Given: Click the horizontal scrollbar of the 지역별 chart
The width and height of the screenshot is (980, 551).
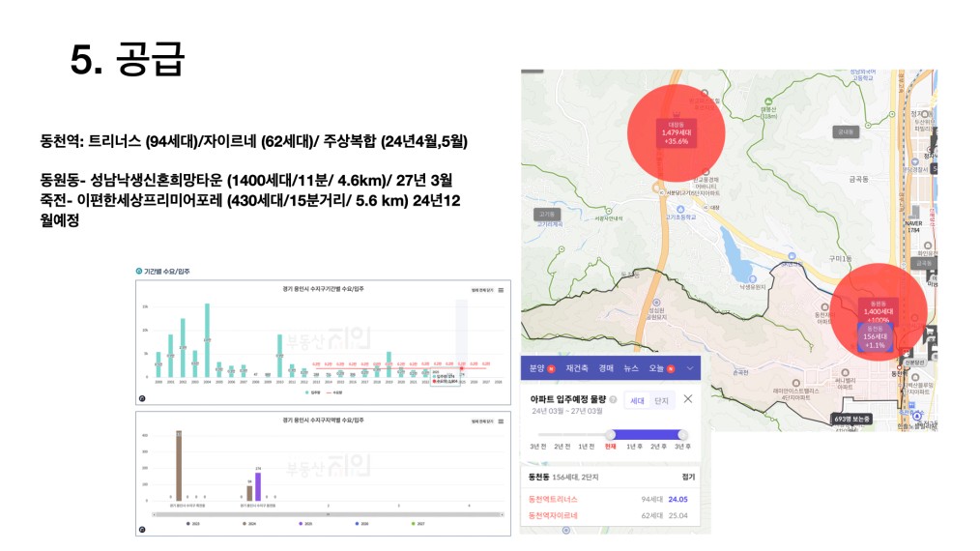Looking at the screenshot, I should tap(329, 514).
